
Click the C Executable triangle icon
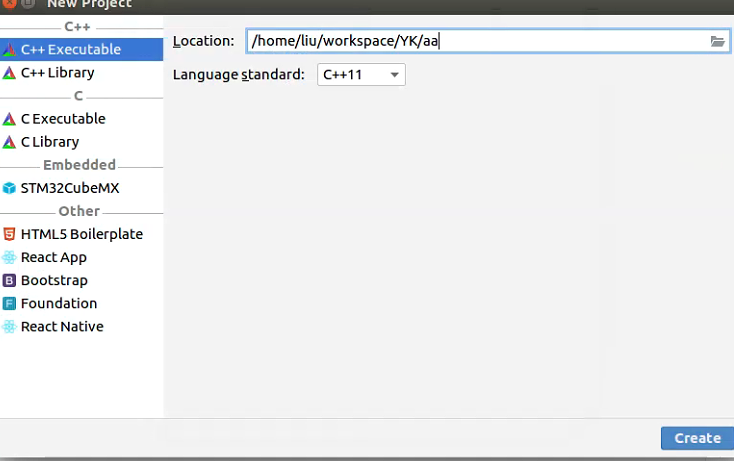[x=9, y=119]
